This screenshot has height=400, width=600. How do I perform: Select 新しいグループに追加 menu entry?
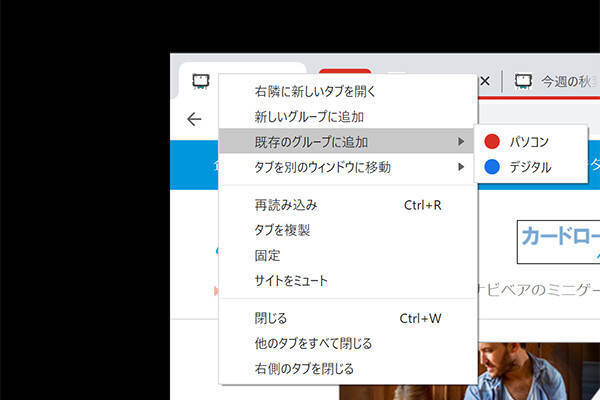coord(348,117)
